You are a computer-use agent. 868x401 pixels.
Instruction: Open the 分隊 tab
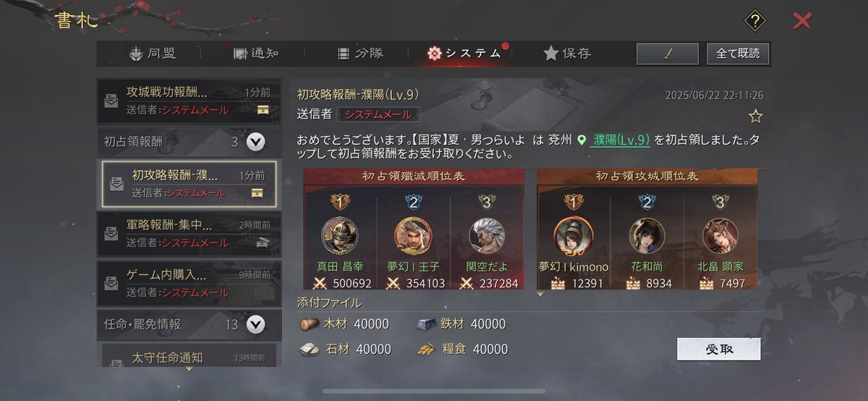(360, 54)
